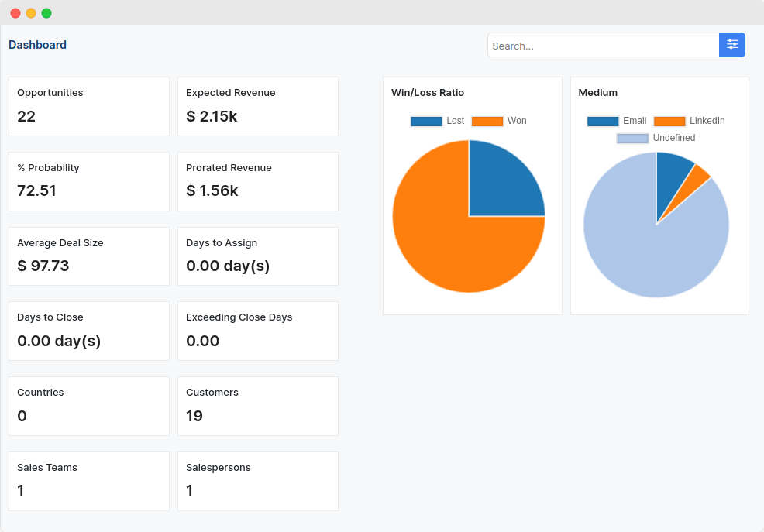The height and width of the screenshot is (532, 764).
Task: Open the Prorated Revenue card
Action: [258, 181]
